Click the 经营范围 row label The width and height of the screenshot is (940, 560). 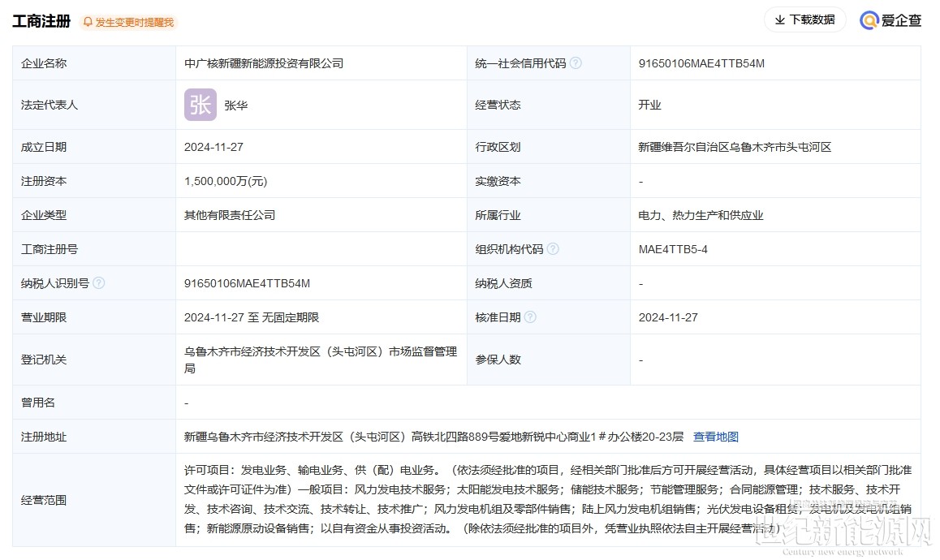click(44, 500)
